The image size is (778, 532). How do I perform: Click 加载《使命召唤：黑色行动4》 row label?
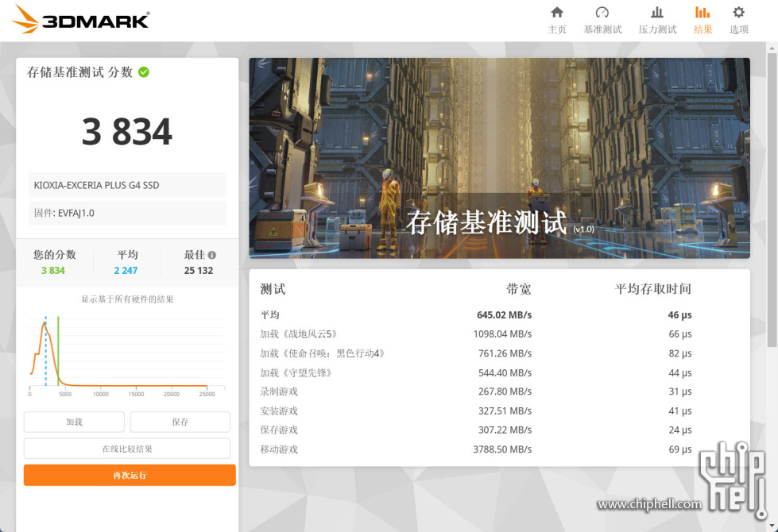[323, 353]
